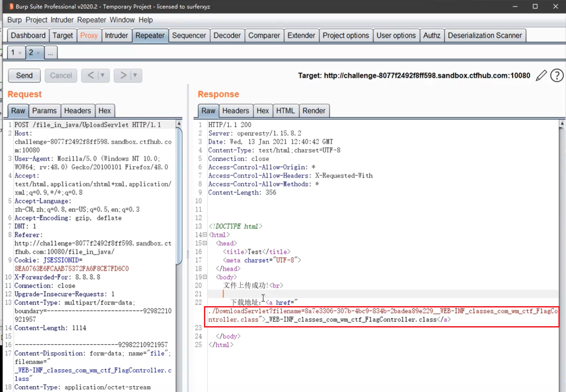
Task: Switch to the Comparer tab
Action: pyautogui.click(x=264, y=36)
